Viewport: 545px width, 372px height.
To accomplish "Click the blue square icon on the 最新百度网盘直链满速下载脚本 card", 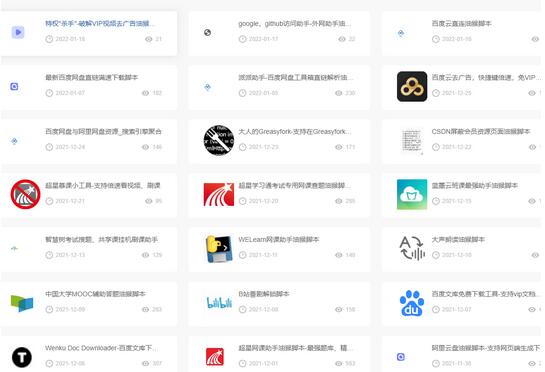I will [14, 86].
